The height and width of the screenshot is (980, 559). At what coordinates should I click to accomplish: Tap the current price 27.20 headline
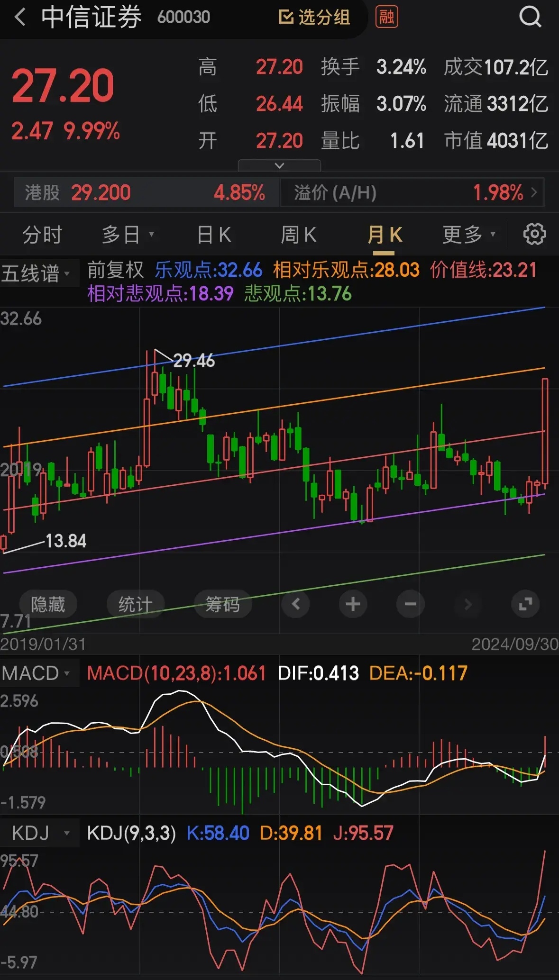tap(63, 86)
